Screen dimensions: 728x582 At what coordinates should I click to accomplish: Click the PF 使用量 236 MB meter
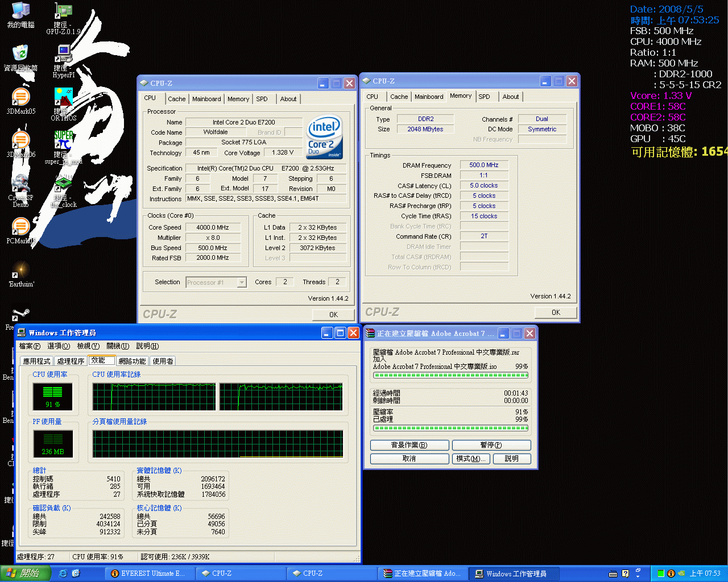[x=53, y=443]
